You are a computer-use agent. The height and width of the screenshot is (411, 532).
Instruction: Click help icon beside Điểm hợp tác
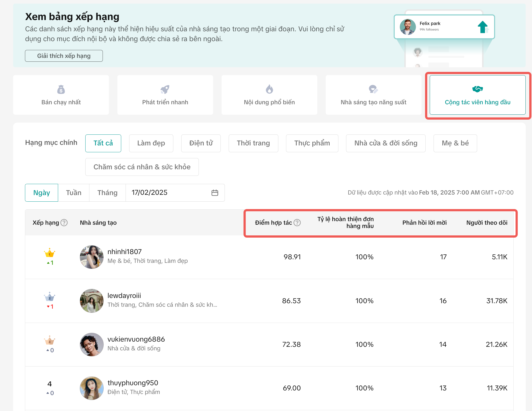click(x=297, y=223)
